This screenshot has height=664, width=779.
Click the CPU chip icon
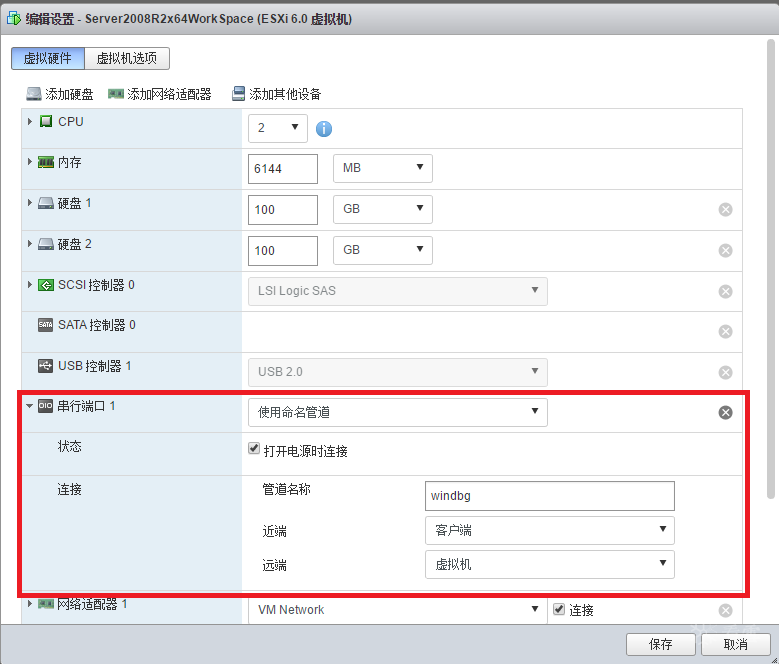46,121
